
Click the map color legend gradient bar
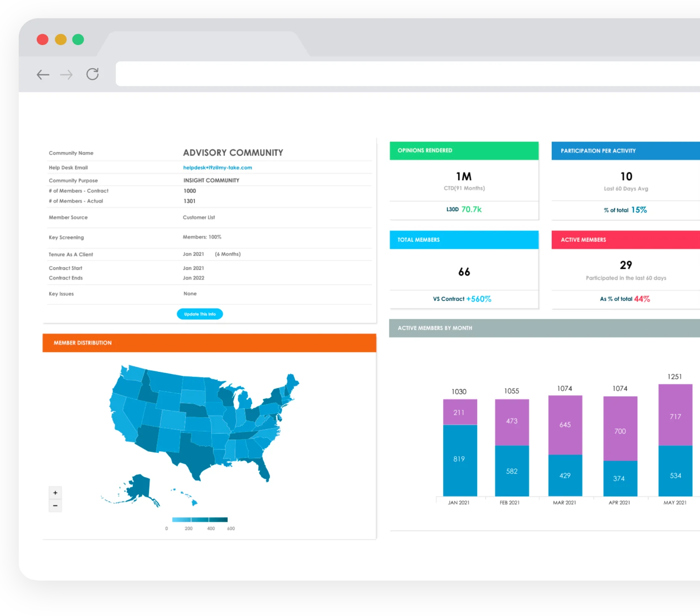(200, 520)
